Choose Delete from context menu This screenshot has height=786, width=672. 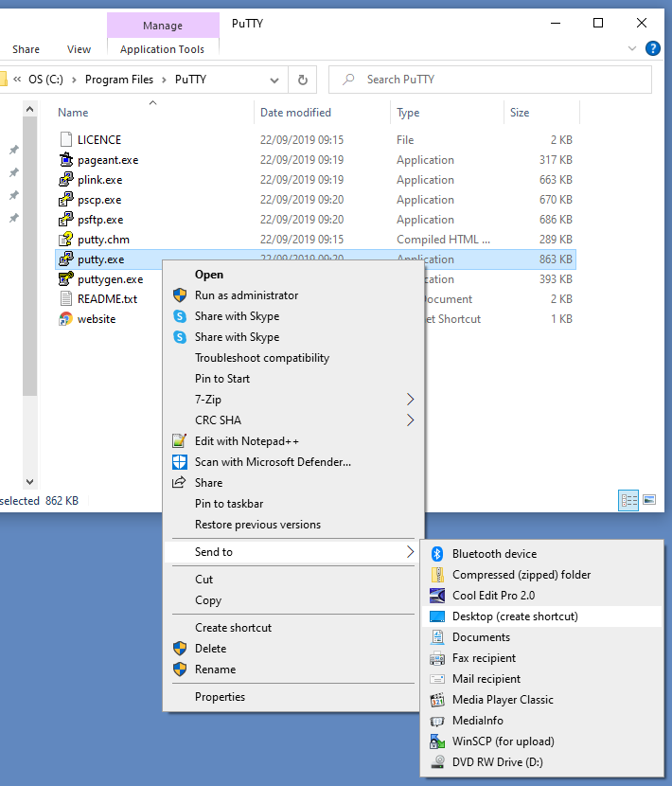coord(294,649)
